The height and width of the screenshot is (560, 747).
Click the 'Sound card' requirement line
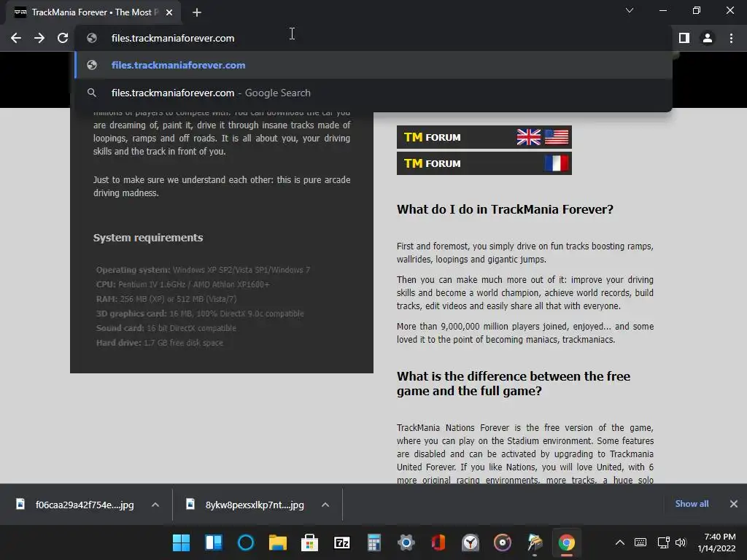pos(166,328)
